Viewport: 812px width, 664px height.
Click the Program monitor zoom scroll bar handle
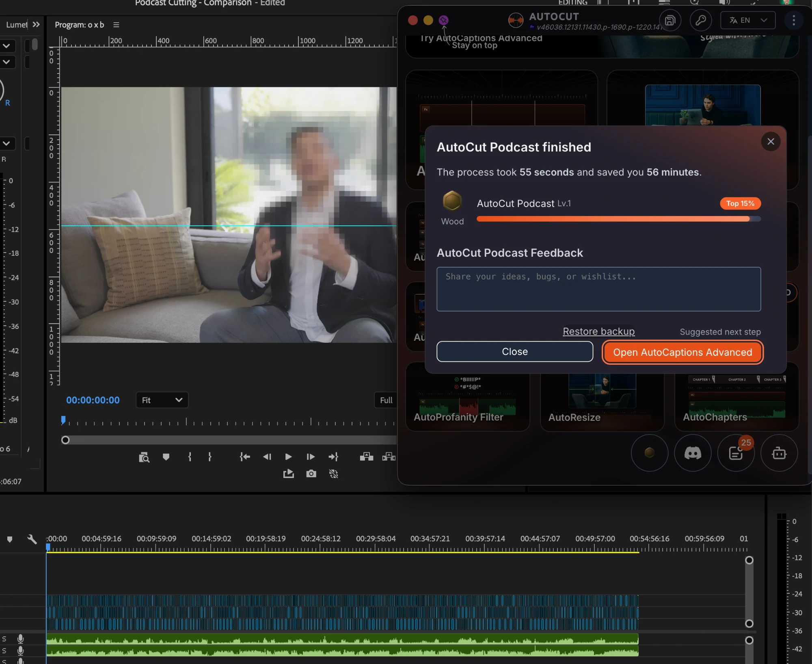[65, 440]
